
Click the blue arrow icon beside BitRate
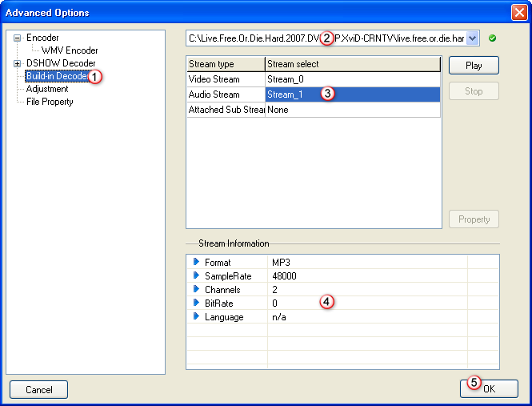pos(196,303)
